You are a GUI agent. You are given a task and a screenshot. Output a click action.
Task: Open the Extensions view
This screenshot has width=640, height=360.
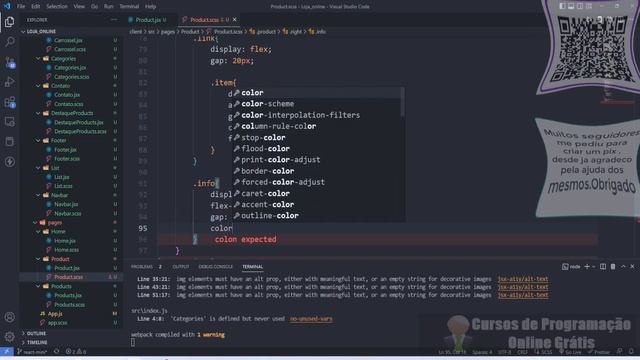point(10,102)
